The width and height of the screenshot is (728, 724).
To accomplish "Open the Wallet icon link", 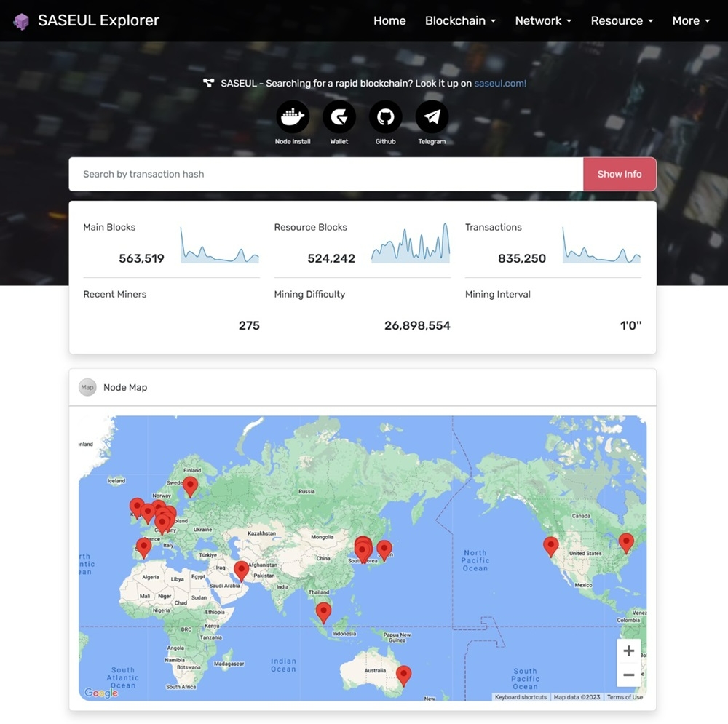I will [x=339, y=117].
